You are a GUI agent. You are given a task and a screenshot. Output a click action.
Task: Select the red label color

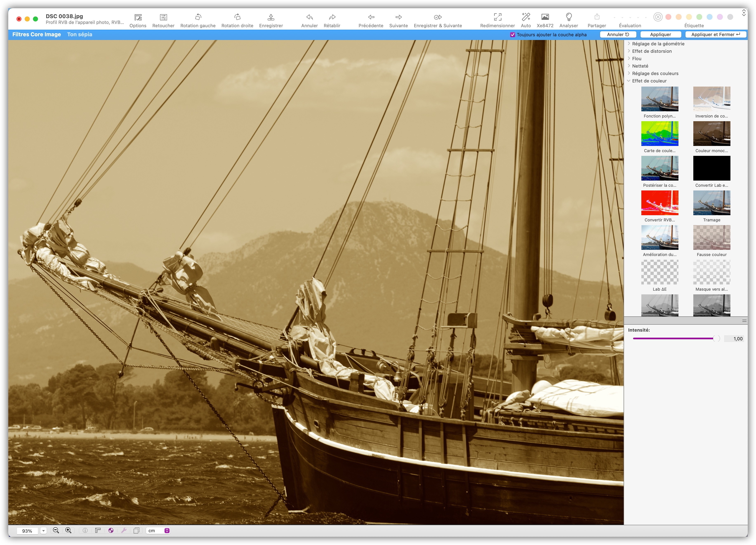(668, 17)
